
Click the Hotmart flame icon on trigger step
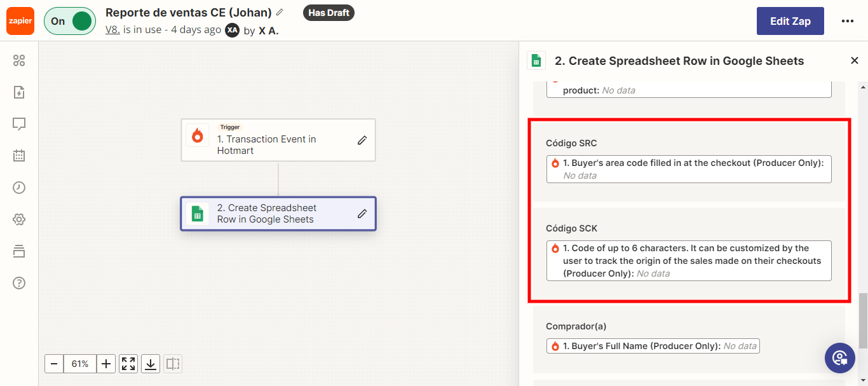tap(198, 135)
